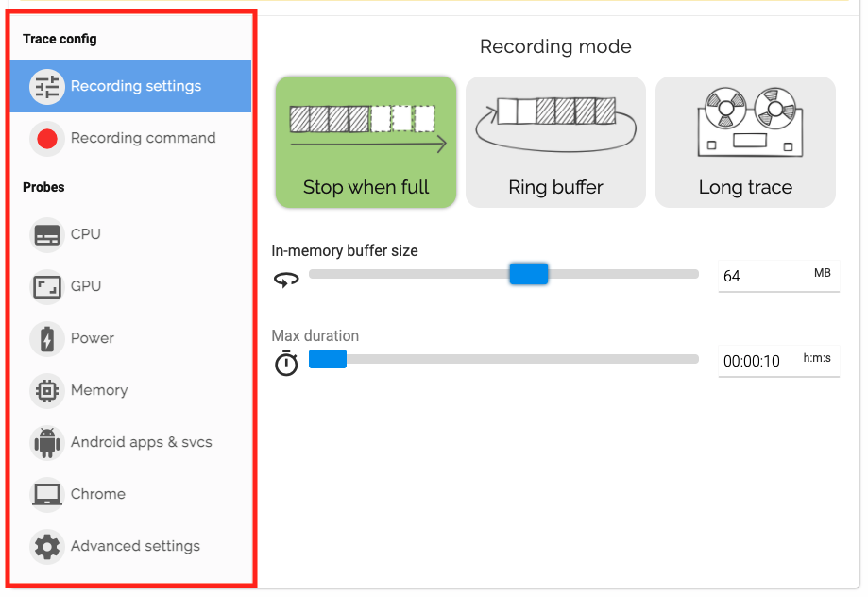This screenshot has width=868, height=597.
Task: Open the Memory chip icon
Action: click(x=46, y=390)
